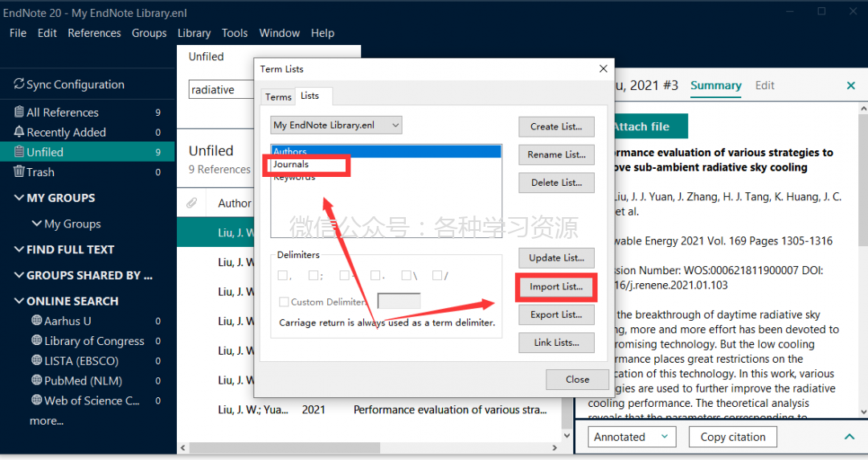
Task: Select Journals in the term lists box
Action: pos(386,164)
